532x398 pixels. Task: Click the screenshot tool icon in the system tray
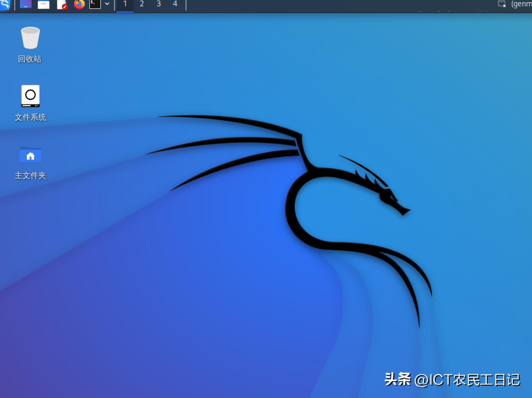click(502, 4)
